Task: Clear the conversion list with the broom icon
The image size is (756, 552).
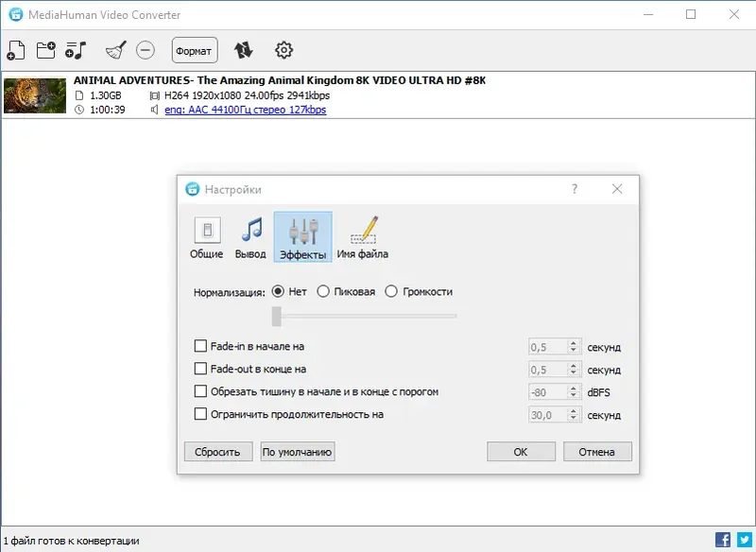Action: click(x=115, y=49)
